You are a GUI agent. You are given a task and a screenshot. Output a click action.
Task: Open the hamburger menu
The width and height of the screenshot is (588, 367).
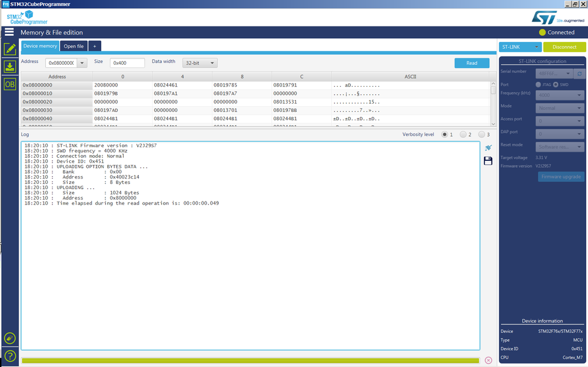click(9, 32)
